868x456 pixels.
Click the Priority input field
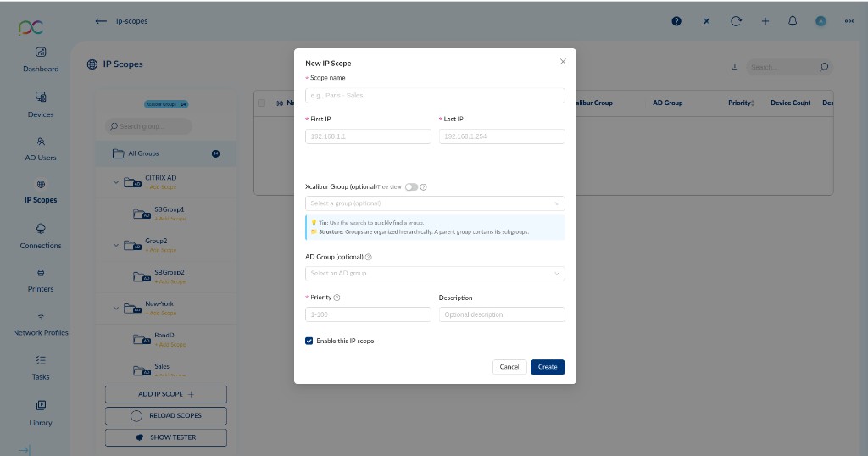[x=368, y=314]
